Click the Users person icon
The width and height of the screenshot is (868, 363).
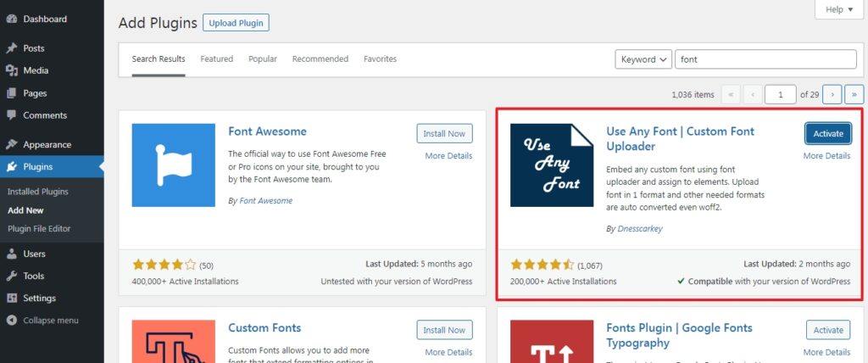(12, 254)
